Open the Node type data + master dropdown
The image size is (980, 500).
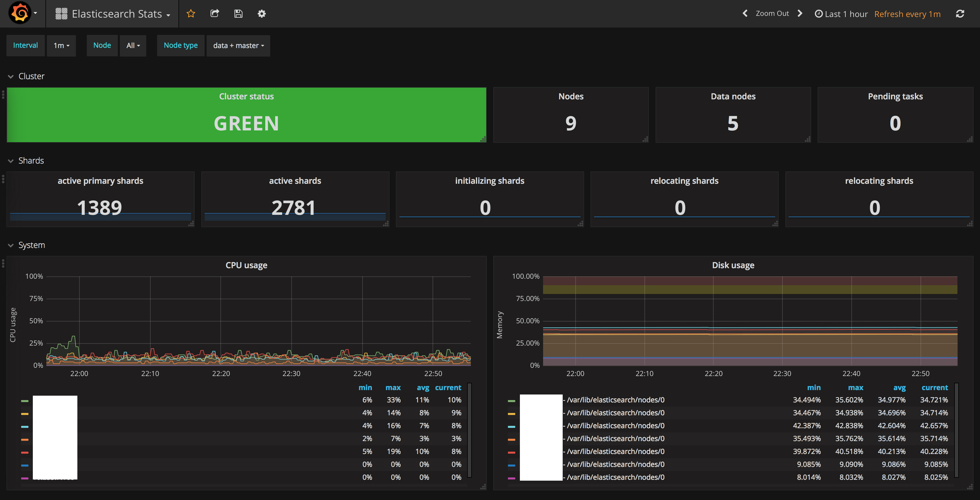pos(238,46)
